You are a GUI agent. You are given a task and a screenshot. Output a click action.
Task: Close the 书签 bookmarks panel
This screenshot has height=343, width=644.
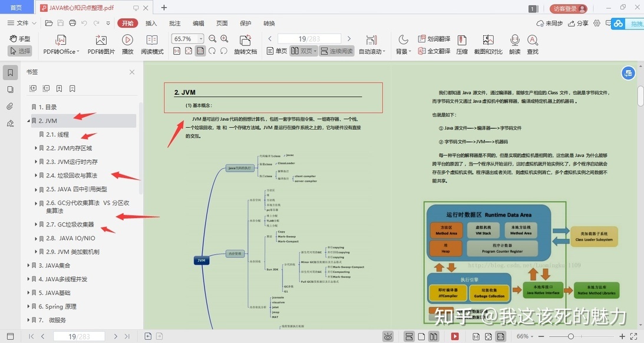[132, 72]
